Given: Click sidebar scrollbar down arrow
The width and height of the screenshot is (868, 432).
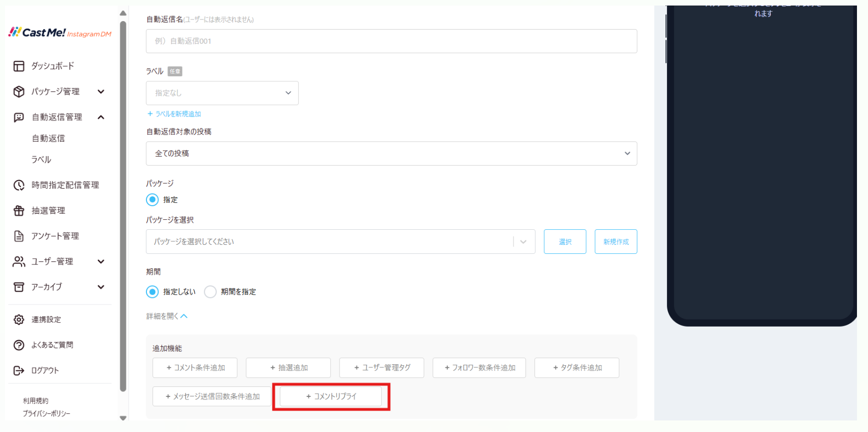Looking at the screenshot, I should tap(123, 418).
